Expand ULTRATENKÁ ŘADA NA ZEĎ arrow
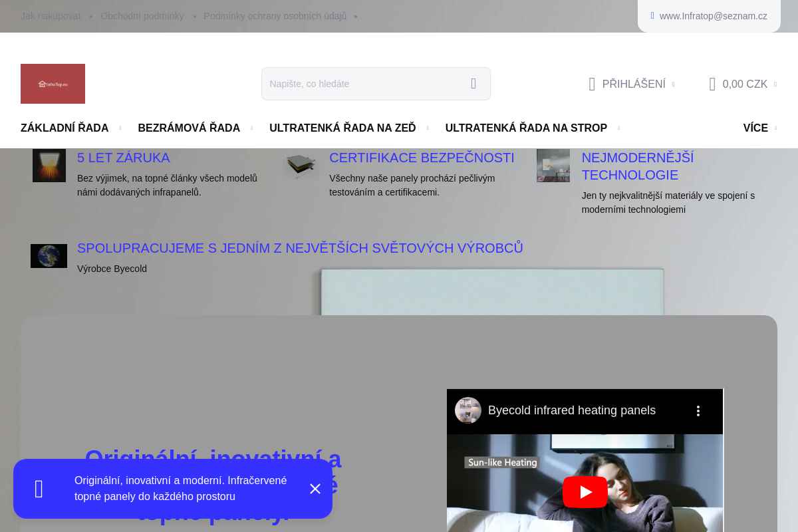This screenshot has width=798, height=532. pyautogui.click(x=427, y=128)
